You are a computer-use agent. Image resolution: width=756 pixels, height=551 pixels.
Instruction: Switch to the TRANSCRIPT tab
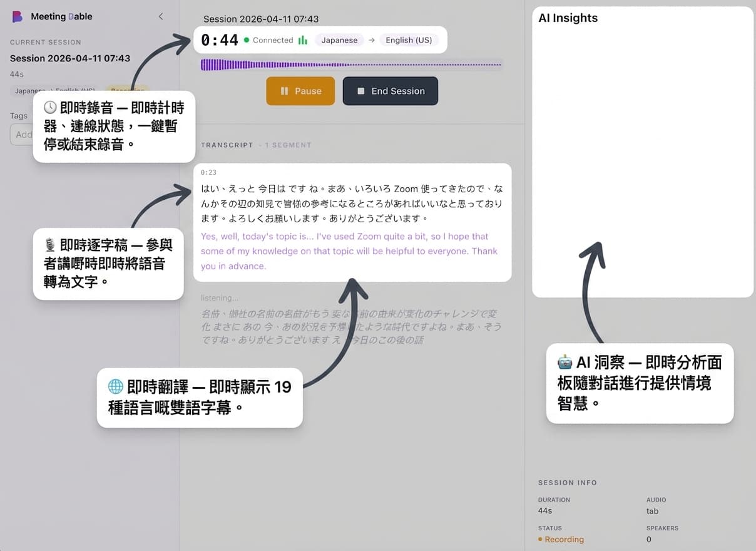coord(227,145)
